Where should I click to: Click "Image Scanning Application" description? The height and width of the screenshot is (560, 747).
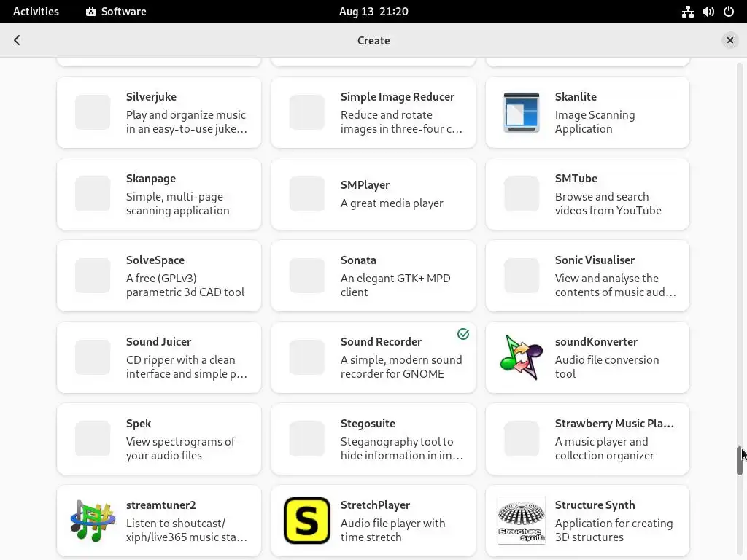pos(595,122)
